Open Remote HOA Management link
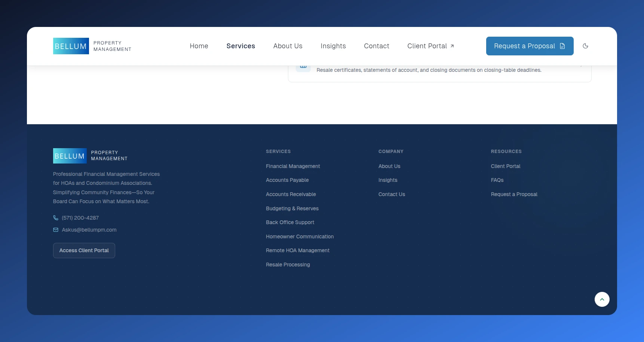This screenshot has width=644, height=342. (x=298, y=250)
